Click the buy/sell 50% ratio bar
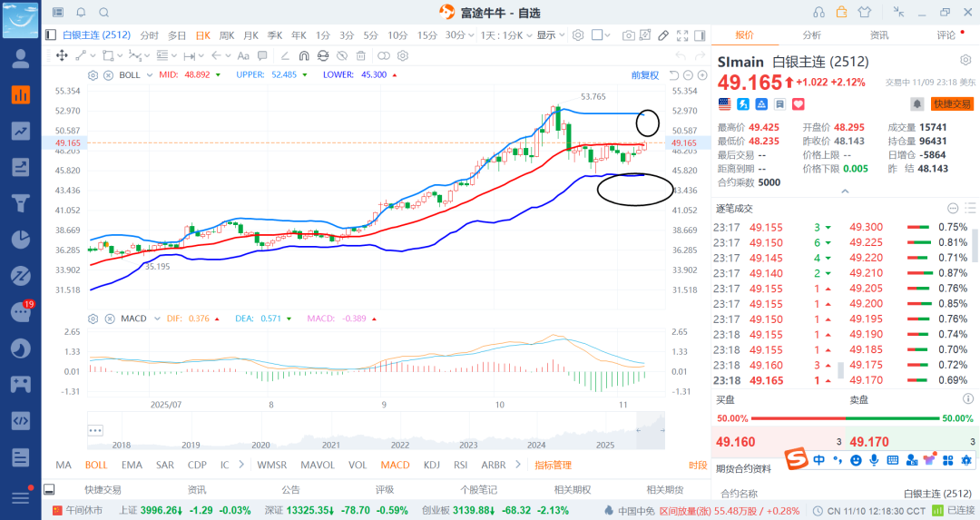980x520 pixels. (x=846, y=418)
